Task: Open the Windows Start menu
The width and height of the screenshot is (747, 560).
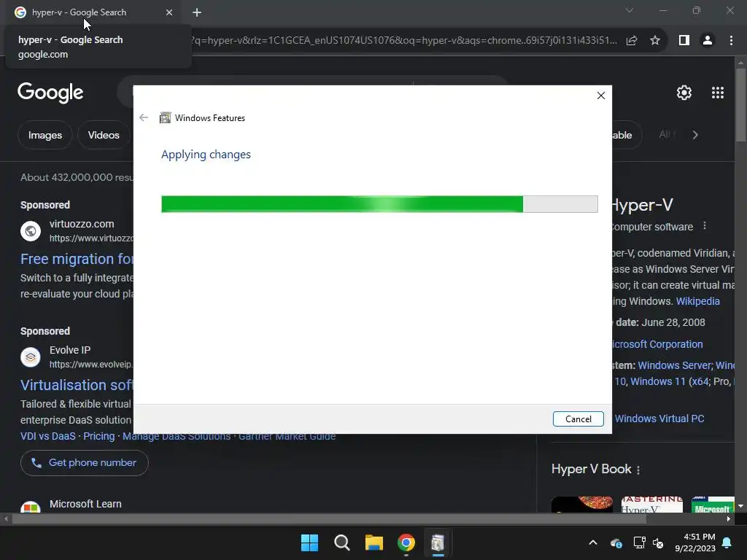Action: (309, 542)
